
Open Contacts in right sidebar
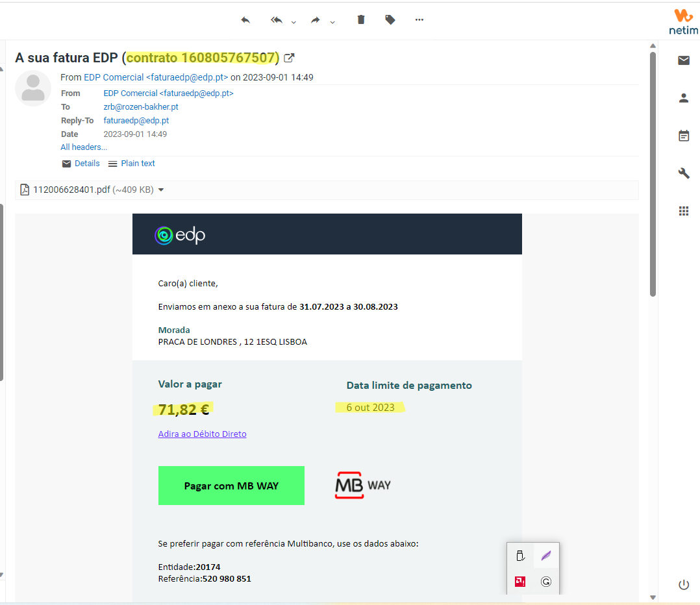684,98
